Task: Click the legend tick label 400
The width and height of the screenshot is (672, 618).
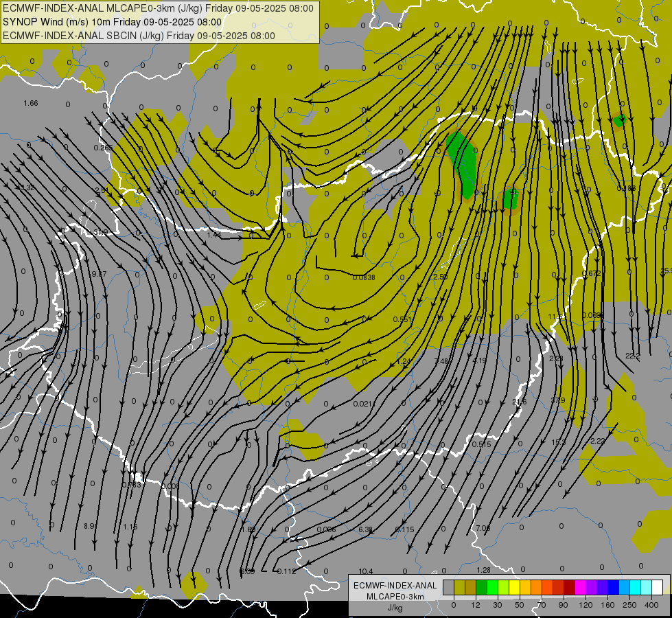Action: point(651,605)
